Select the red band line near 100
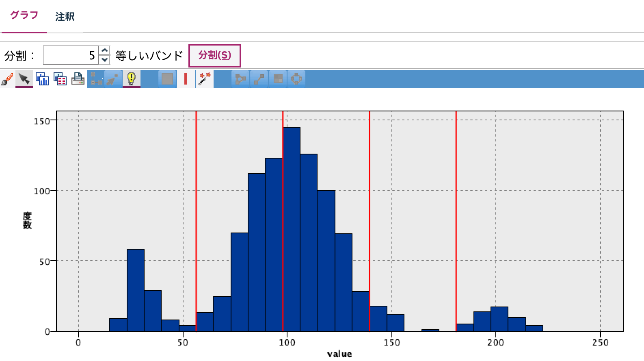Image resolution: width=644 pixels, height=361 pixels. coord(283,221)
